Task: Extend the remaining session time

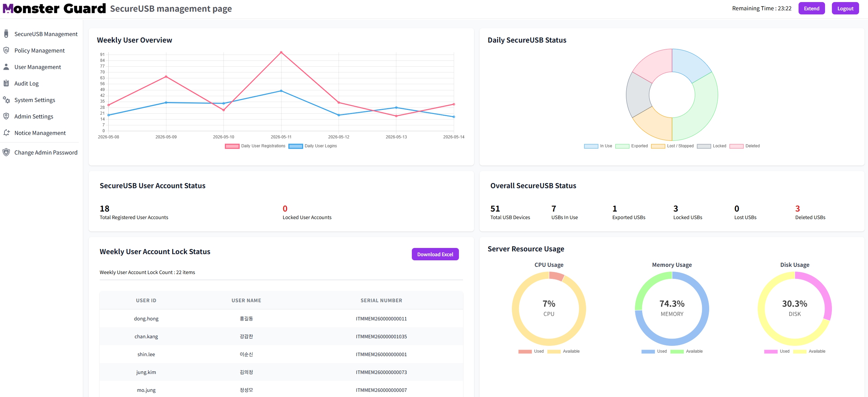Action: tap(812, 8)
